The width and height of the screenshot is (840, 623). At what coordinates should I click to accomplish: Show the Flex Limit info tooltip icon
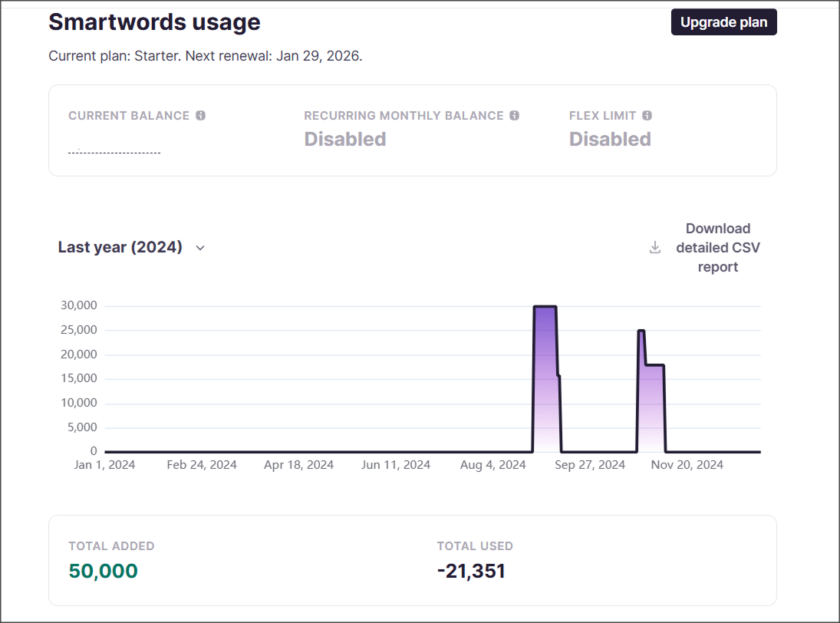(647, 116)
